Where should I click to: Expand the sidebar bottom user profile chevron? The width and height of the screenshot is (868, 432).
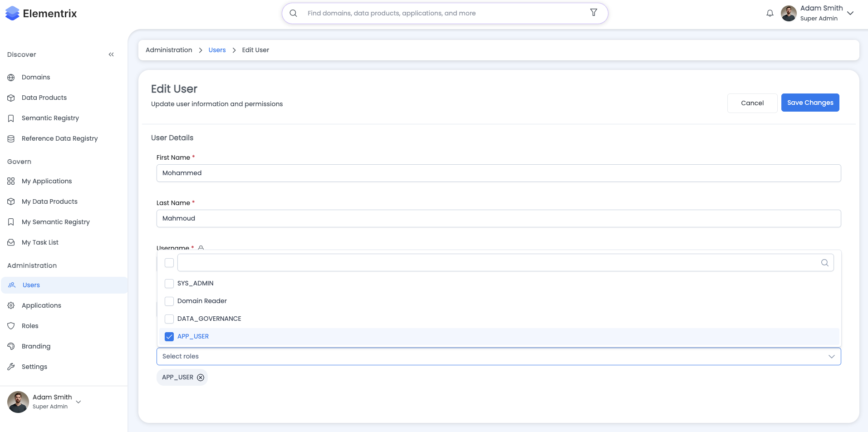[x=78, y=402]
